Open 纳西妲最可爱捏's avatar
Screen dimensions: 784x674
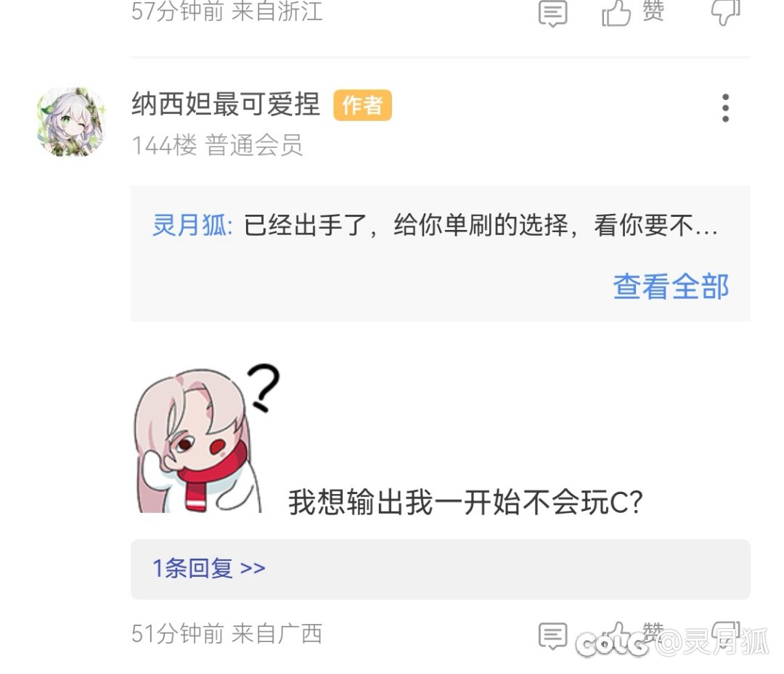(x=71, y=122)
